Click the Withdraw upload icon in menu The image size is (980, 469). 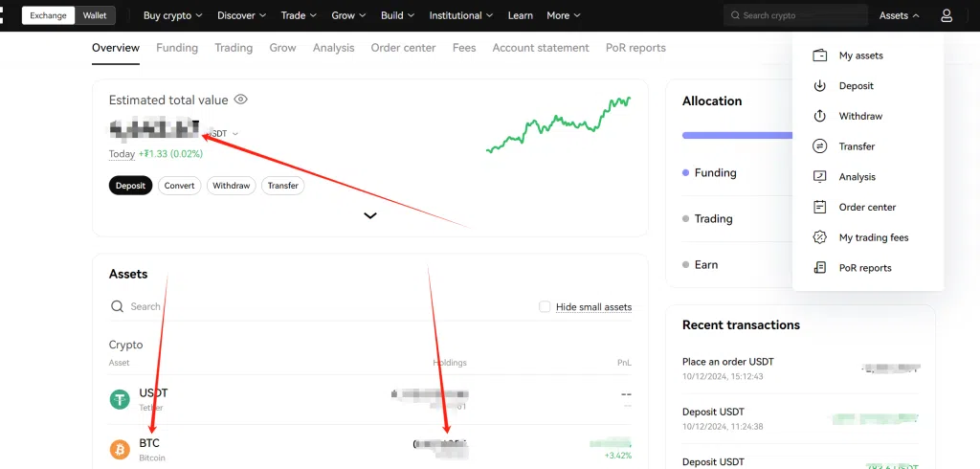click(819, 116)
